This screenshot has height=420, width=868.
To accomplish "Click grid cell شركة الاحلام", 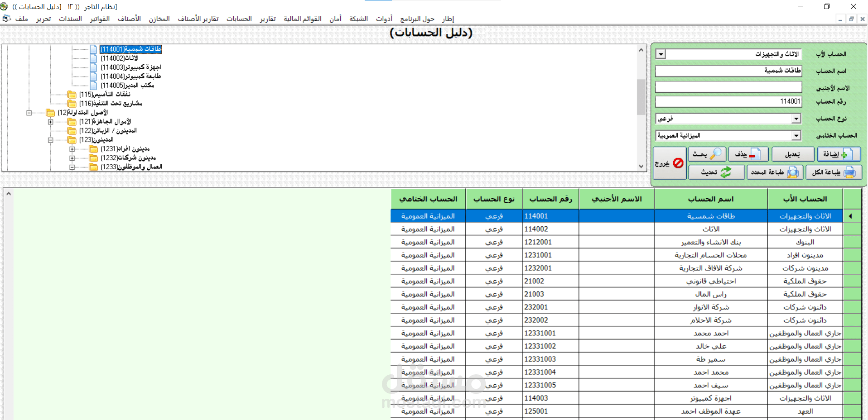I will click(x=711, y=320).
